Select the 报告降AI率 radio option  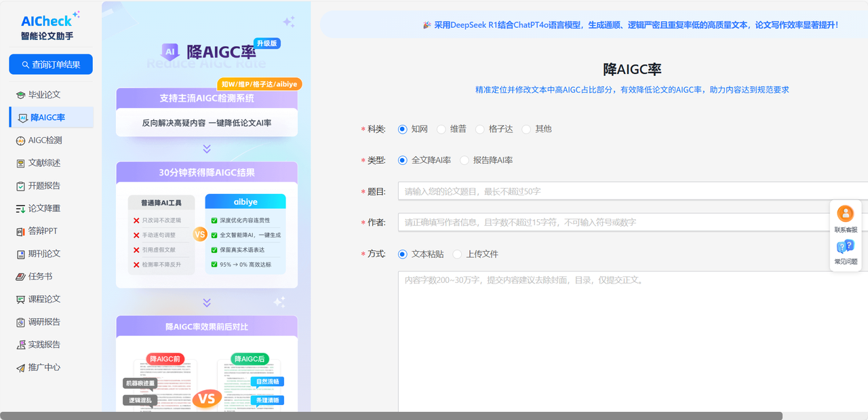(x=465, y=160)
